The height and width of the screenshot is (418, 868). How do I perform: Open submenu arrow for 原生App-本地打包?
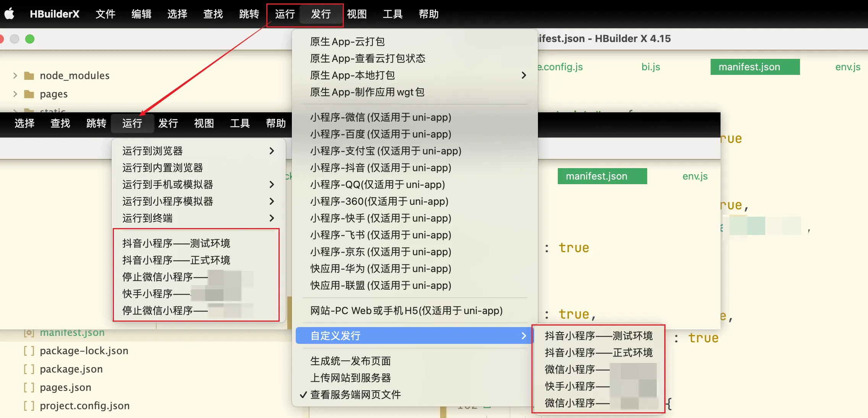click(x=524, y=75)
